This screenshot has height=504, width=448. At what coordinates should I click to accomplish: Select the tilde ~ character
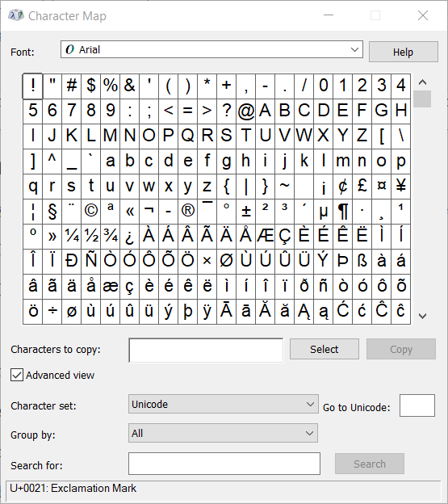click(284, 186)
